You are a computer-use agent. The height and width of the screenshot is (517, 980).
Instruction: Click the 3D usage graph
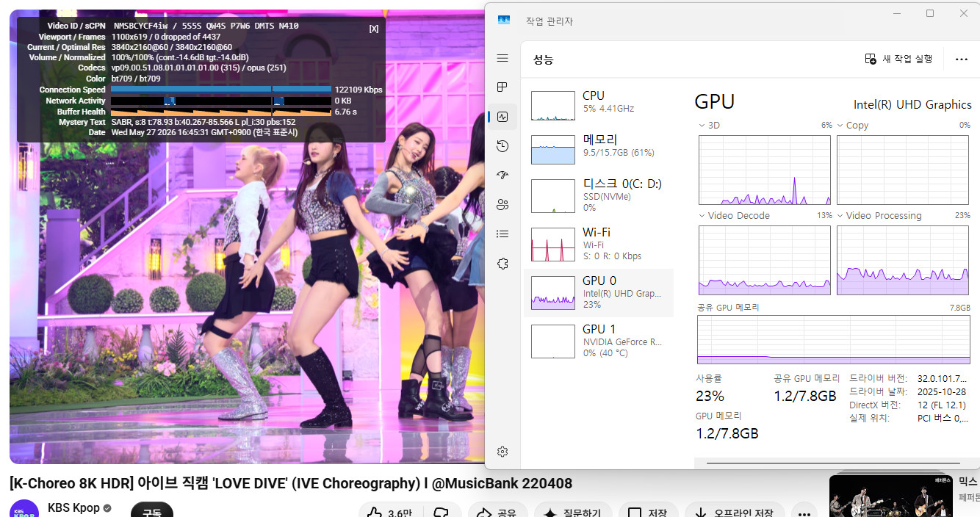[765, 170]
